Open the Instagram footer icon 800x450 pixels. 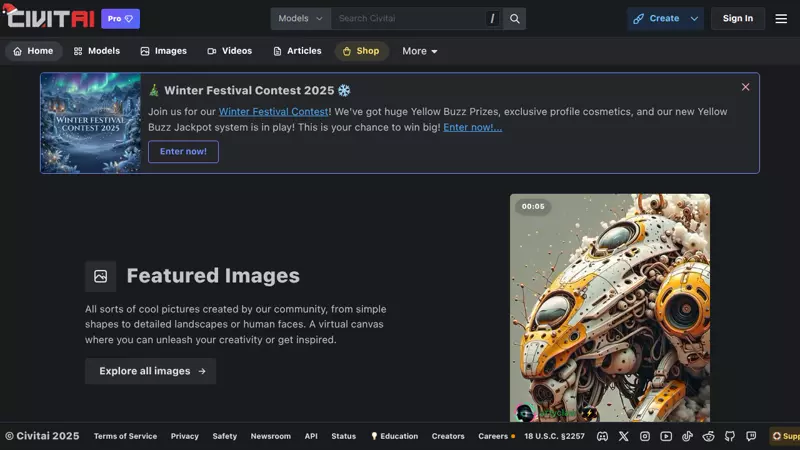point(645,436)
